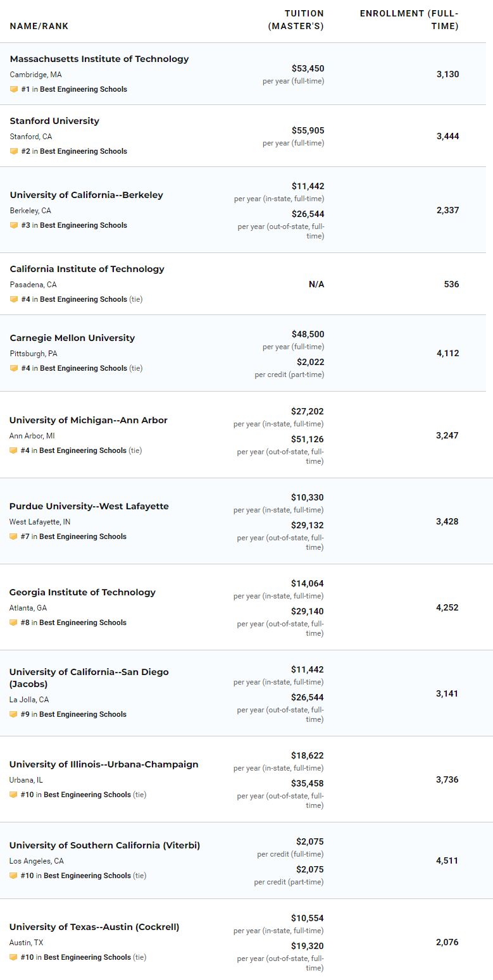The width and height of the screenshot is (493, 980).
Task: Click the badge icon beside Caltech's #4 ranking
Action: click(x=14, y=299)
